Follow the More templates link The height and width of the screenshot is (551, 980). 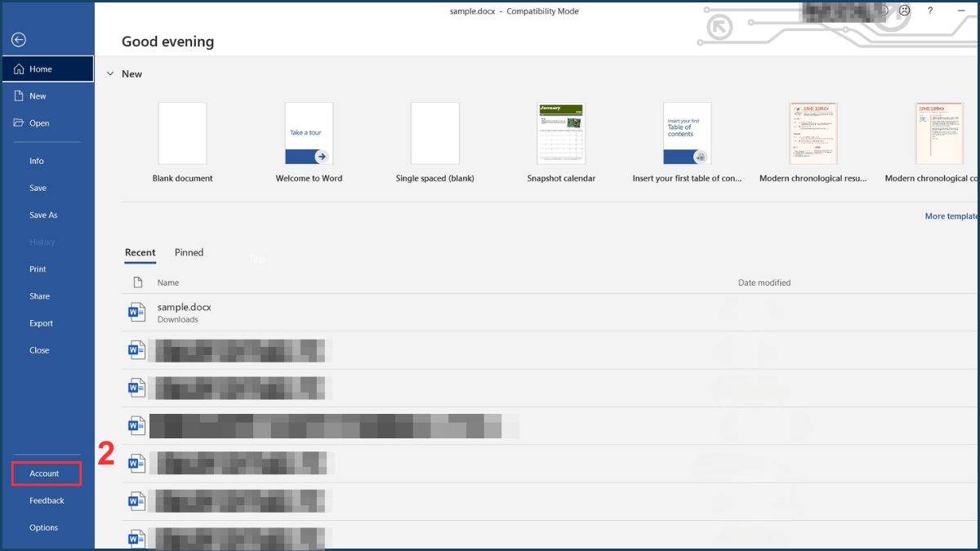tap(951, 216)
